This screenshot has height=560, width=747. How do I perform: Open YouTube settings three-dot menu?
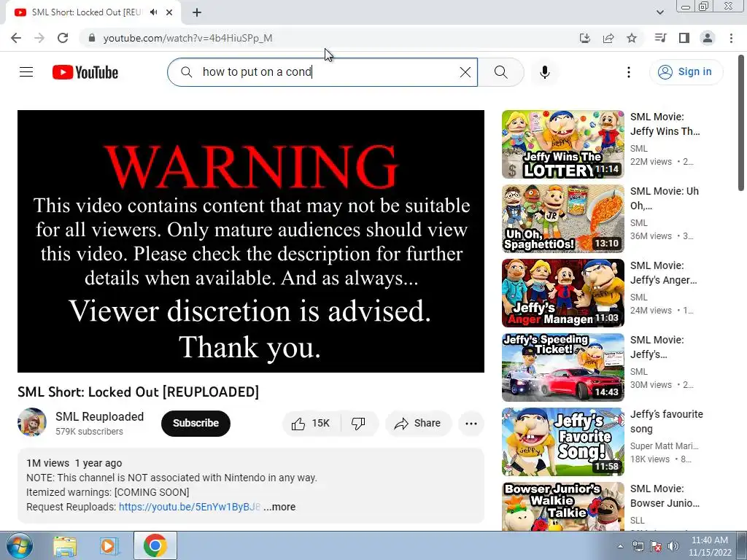tap(628, 72)
